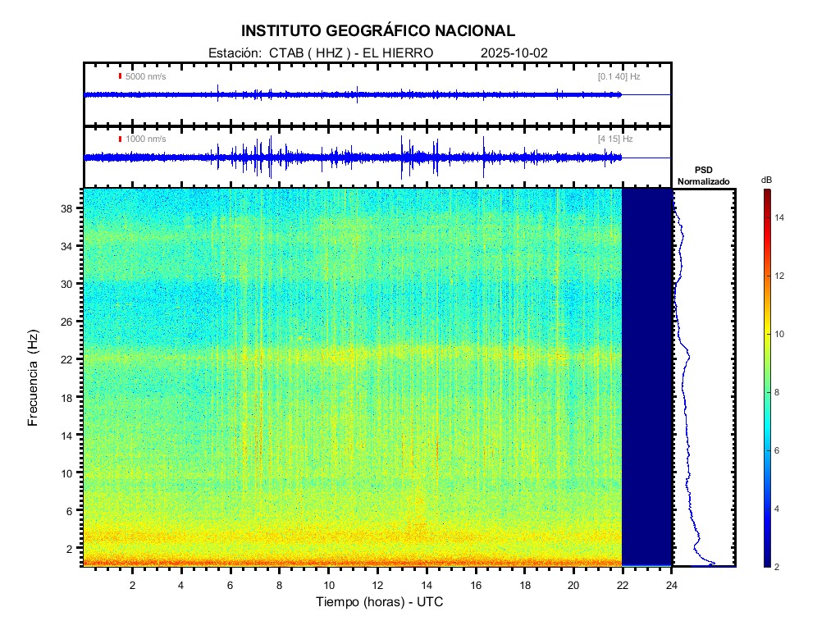Screen dimensions: 840x630
Task: Click the "Tiempo (horas) - UTC" axis label
Action: pyautogui.click(x=380, y=602)
